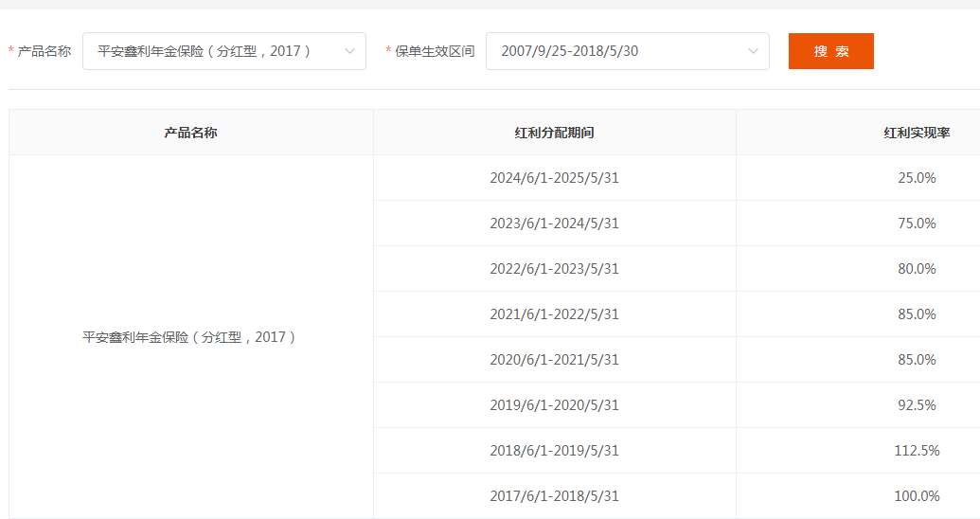980x519 pixels.
Task: Select period cell 2021/6/1-2022/5/31
Action: (x=554, y=314)
